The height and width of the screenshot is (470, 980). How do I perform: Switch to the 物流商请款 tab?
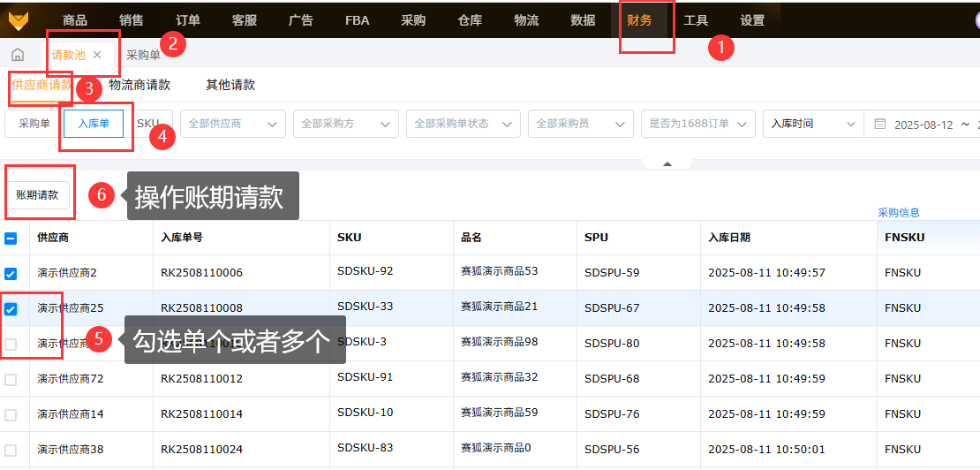pos(139,86)
